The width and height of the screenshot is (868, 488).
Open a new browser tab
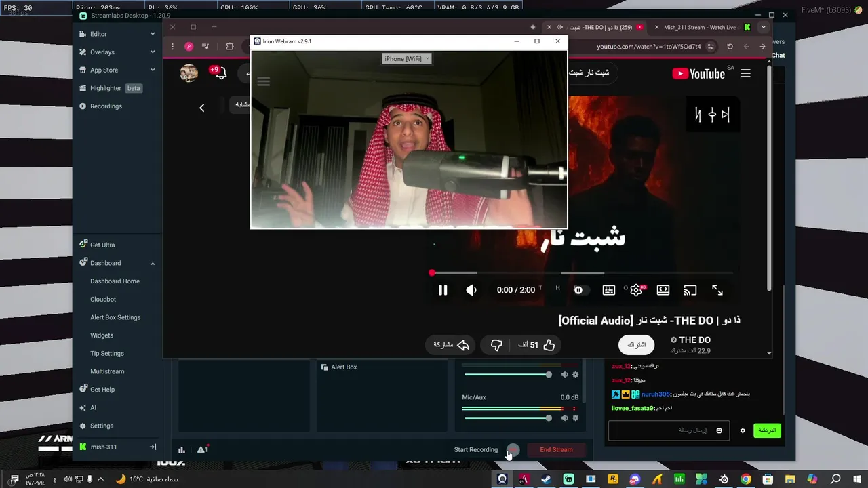pos(533,28)
